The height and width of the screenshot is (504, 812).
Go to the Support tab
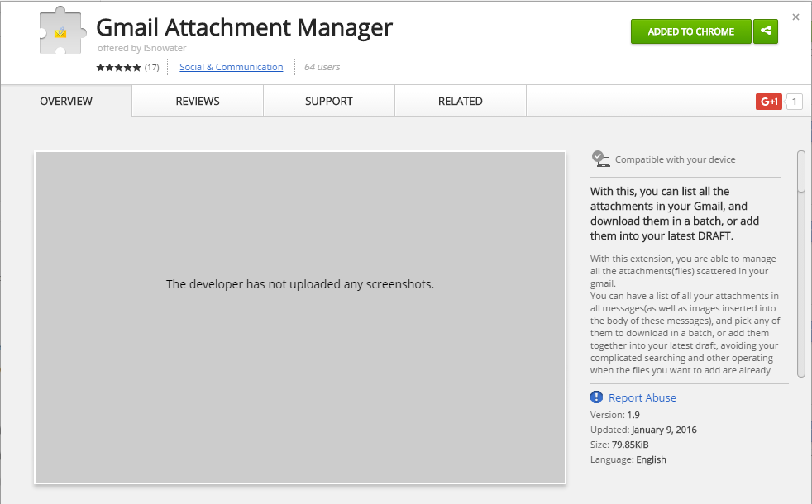[328, 101]
